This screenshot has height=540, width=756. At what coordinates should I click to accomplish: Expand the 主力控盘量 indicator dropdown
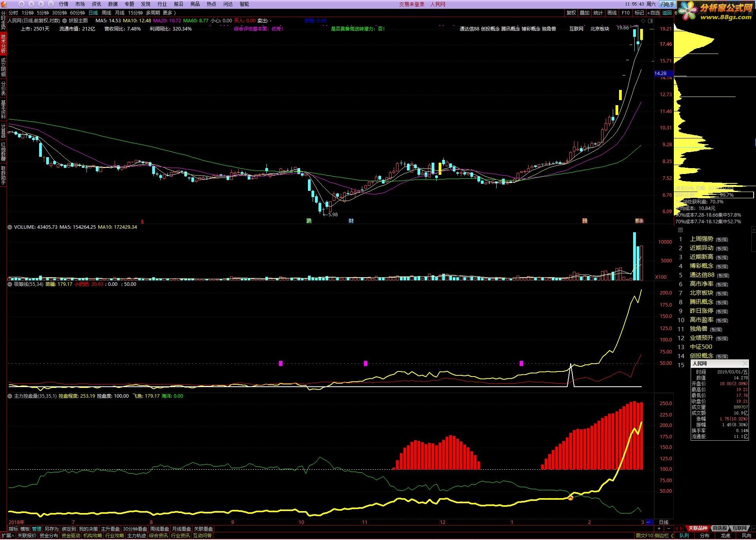click(10, 396)
